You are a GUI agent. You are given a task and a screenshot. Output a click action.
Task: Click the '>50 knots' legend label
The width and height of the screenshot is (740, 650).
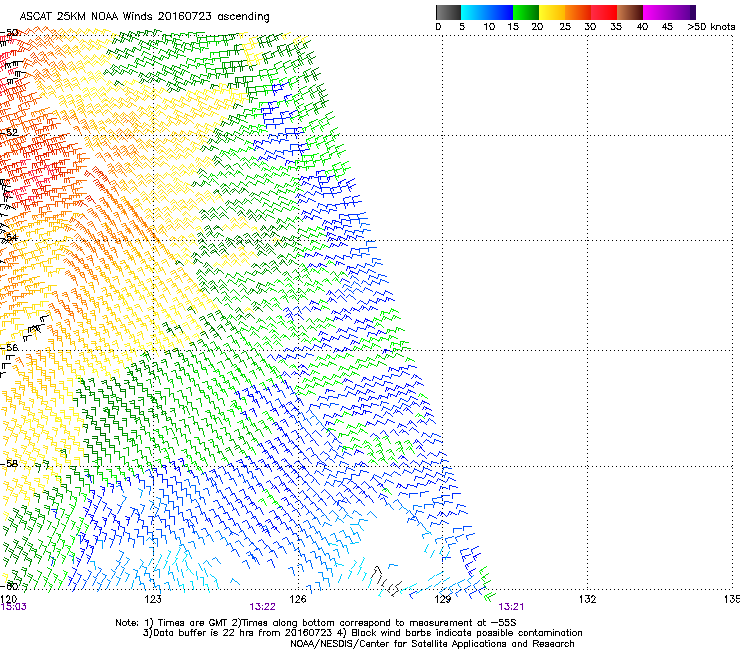click(711, 27)
